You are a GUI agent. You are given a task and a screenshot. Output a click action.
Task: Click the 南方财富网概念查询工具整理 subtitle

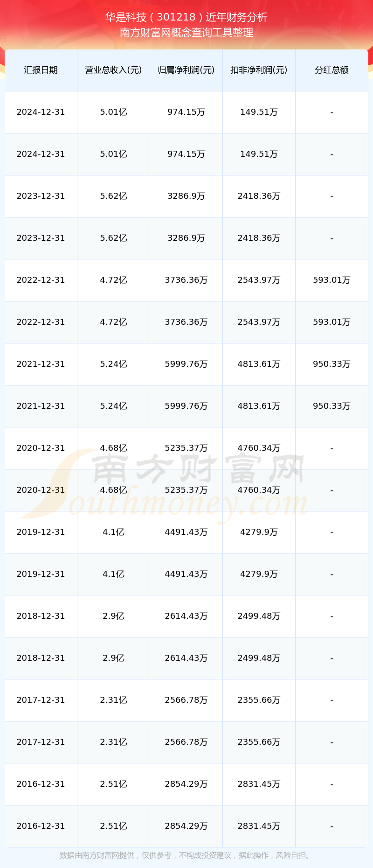(186, 33)
